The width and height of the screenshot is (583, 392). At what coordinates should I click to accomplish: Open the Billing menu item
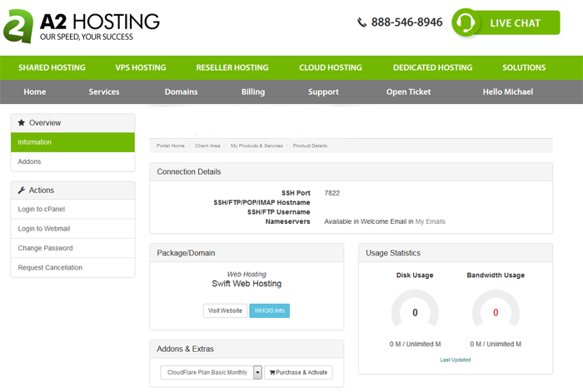(253, 92)
